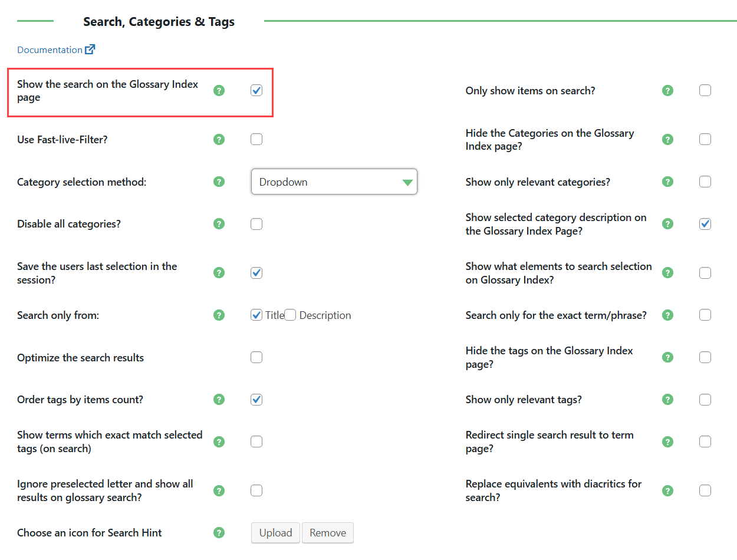Check Redirect single search result to term page

click(705, 442)
